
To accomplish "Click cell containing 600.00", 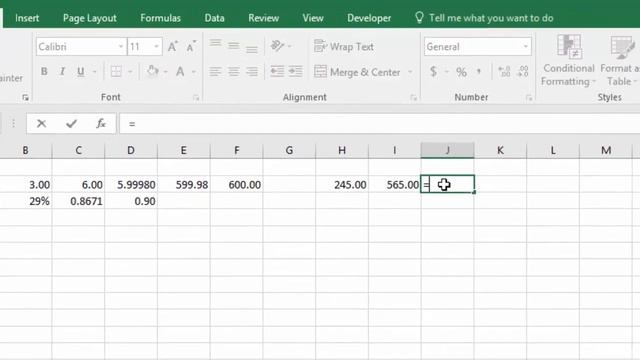I will pyautogui.click(x=236, y=184).
